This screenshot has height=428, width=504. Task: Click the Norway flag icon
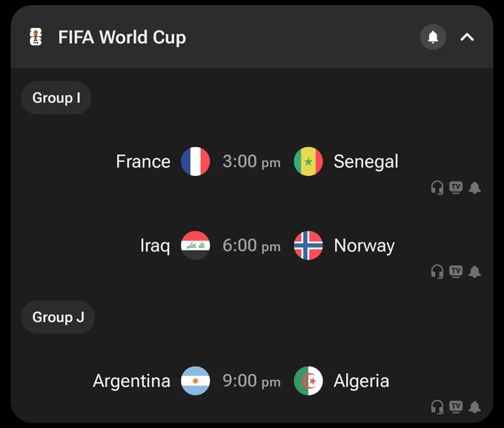point(308,246)
